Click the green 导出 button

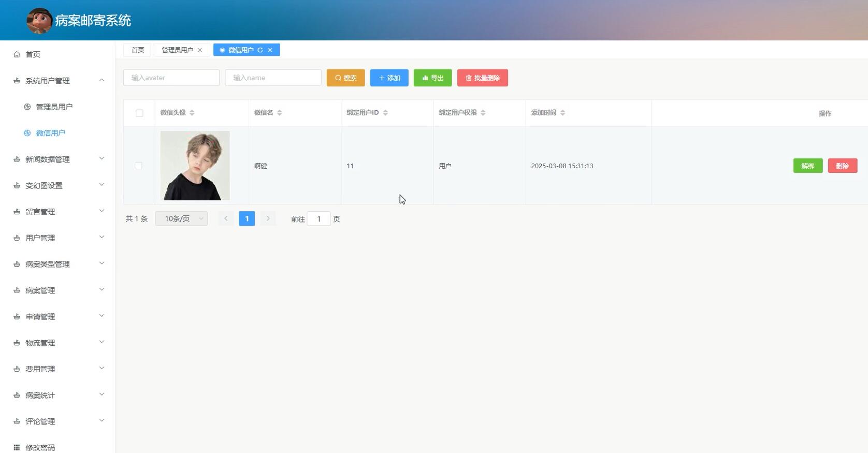(x=432, y=78)
